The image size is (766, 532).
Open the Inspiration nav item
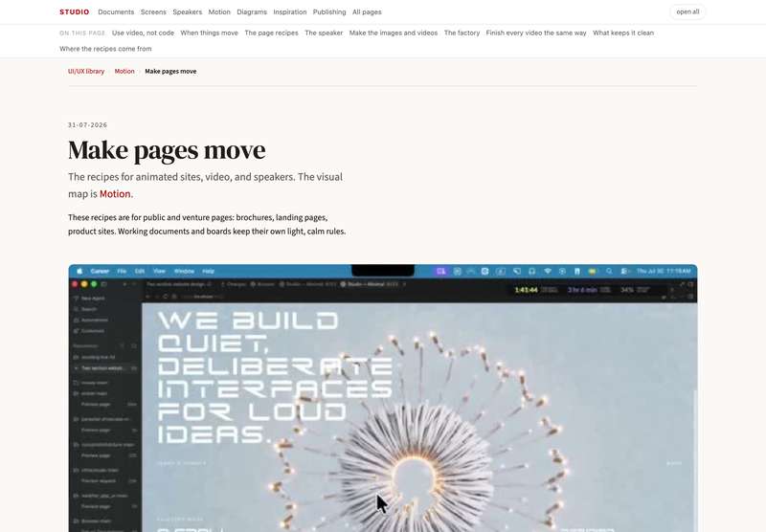tap(290, 11)
